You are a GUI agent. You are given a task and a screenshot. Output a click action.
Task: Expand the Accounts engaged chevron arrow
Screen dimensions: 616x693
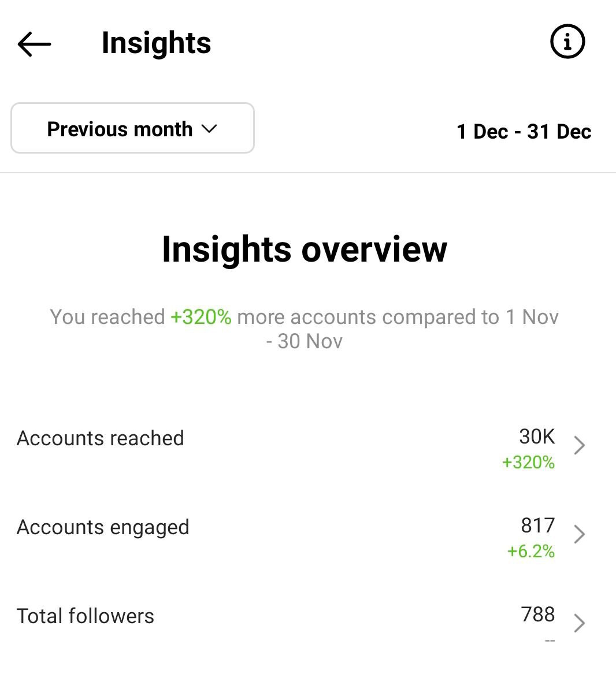tap(579, 534)
